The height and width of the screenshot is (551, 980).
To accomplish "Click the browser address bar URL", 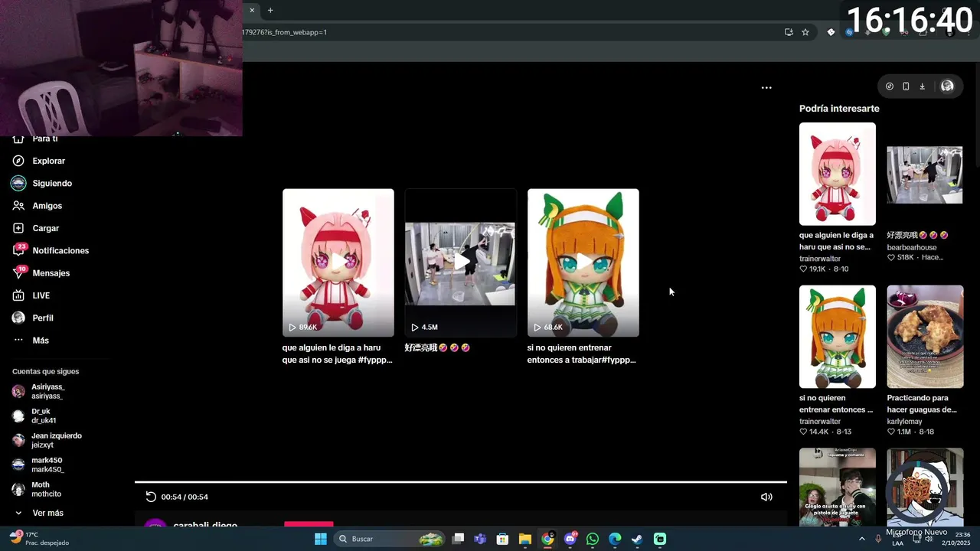I will pyautogui.click(x=284, y=32).
